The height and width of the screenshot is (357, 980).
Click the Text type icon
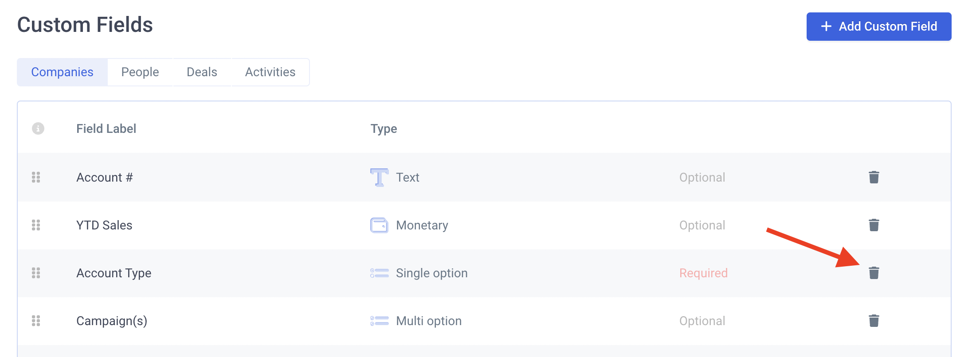(379, 177)
